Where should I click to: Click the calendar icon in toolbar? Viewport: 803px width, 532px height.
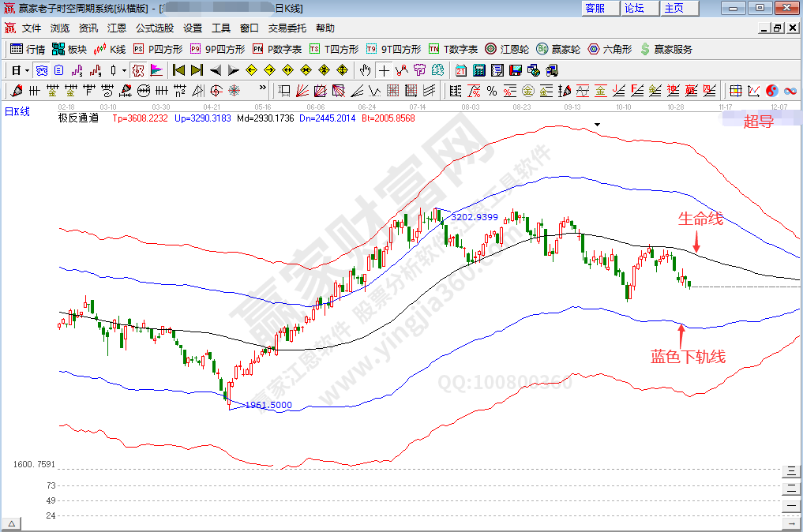(460, 70)
